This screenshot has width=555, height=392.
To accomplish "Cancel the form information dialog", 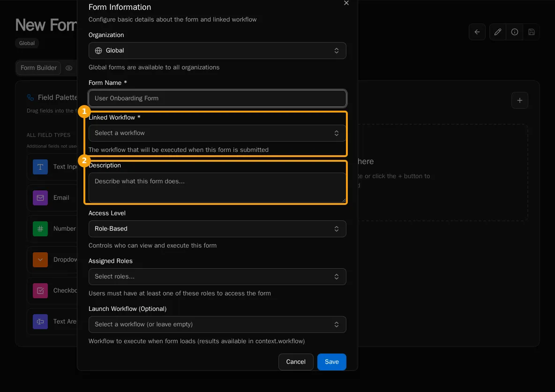I will [296, 362].
